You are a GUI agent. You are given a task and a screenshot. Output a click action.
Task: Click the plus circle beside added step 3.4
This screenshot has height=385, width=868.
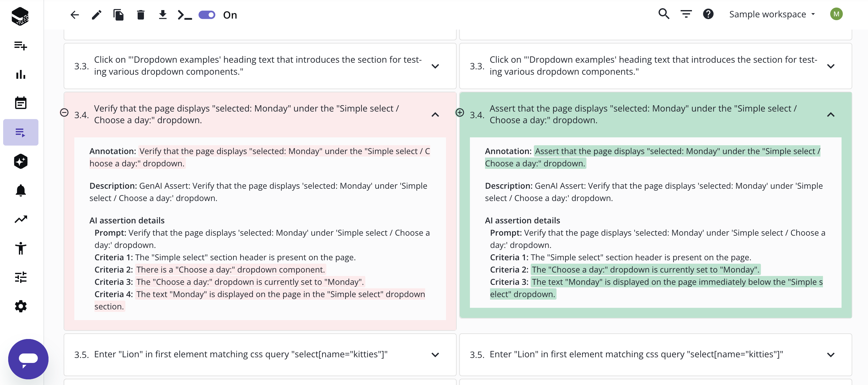(x=460, y=112)
